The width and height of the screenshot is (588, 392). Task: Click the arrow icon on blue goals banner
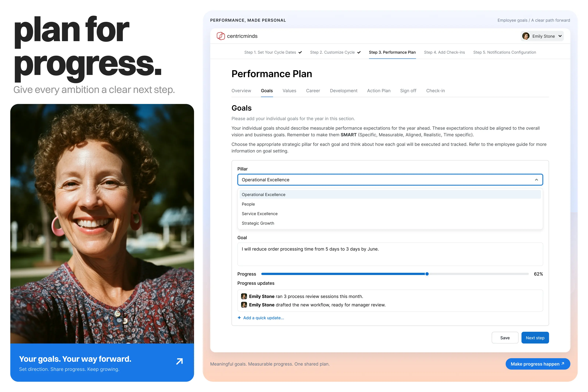tap(180, 361)
